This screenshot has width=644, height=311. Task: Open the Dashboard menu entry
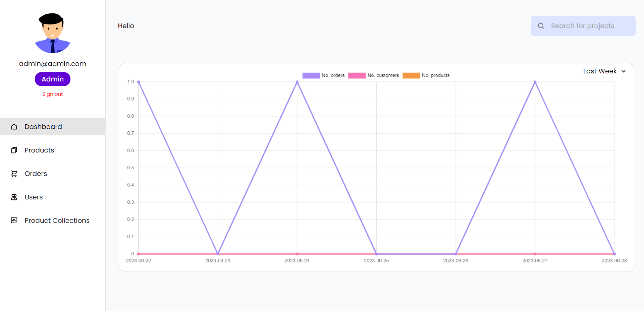[43, 126]
